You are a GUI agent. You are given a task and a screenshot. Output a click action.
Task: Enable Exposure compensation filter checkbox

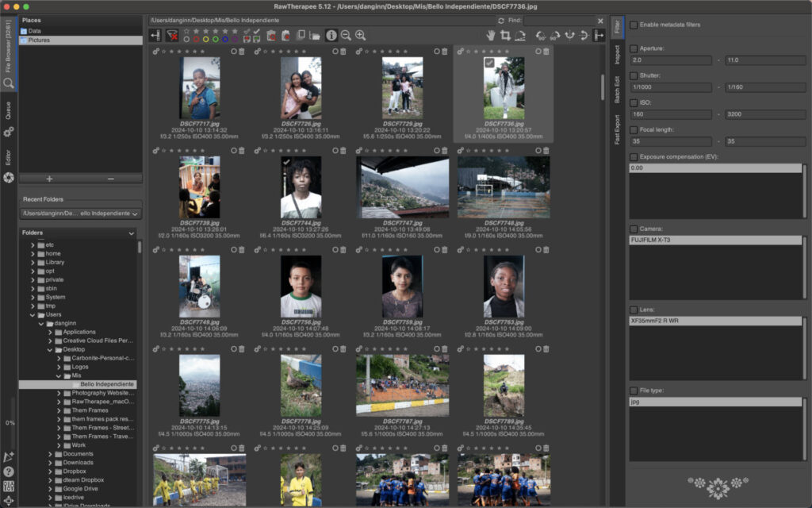[x=634, y=156]
